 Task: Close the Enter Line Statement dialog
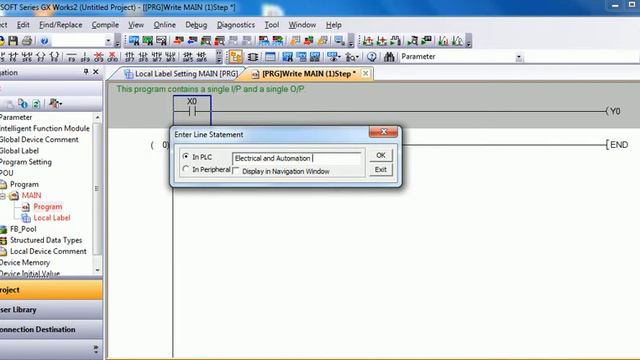click(x=383, y=131)
